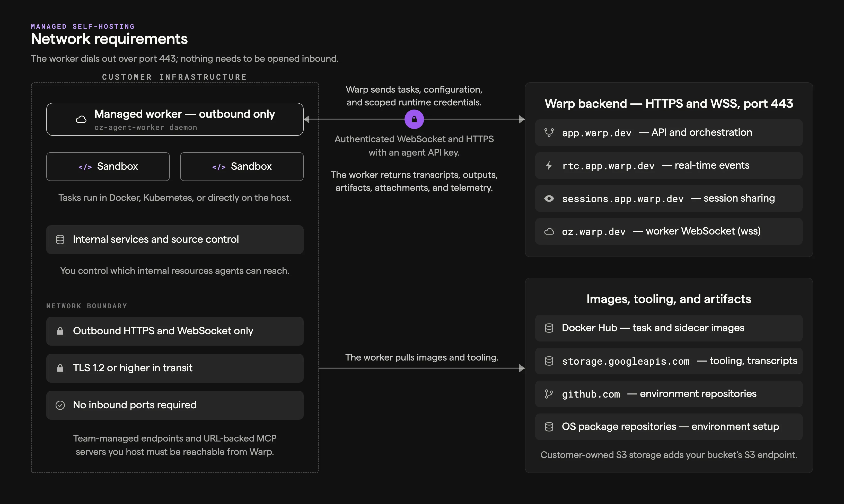Click the code brackets icon in the left Sandbox box
The width and height of the screenshot is (844, 504).
tap(85, 167)
